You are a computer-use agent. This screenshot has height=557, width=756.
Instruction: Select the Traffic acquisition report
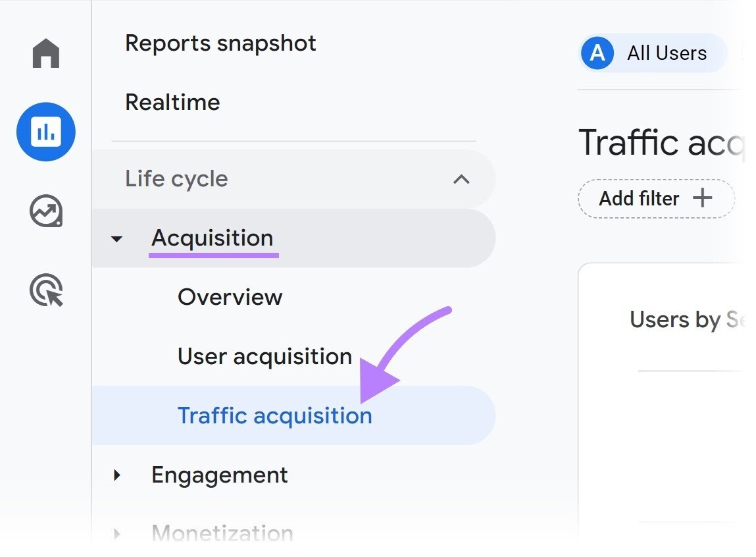coord(274,415)
